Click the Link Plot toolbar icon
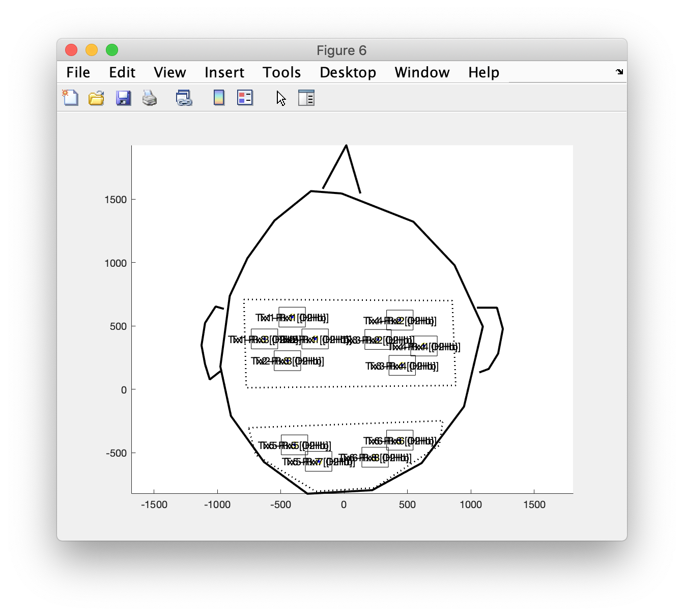The image size is (684, 616). pos(184,97)
